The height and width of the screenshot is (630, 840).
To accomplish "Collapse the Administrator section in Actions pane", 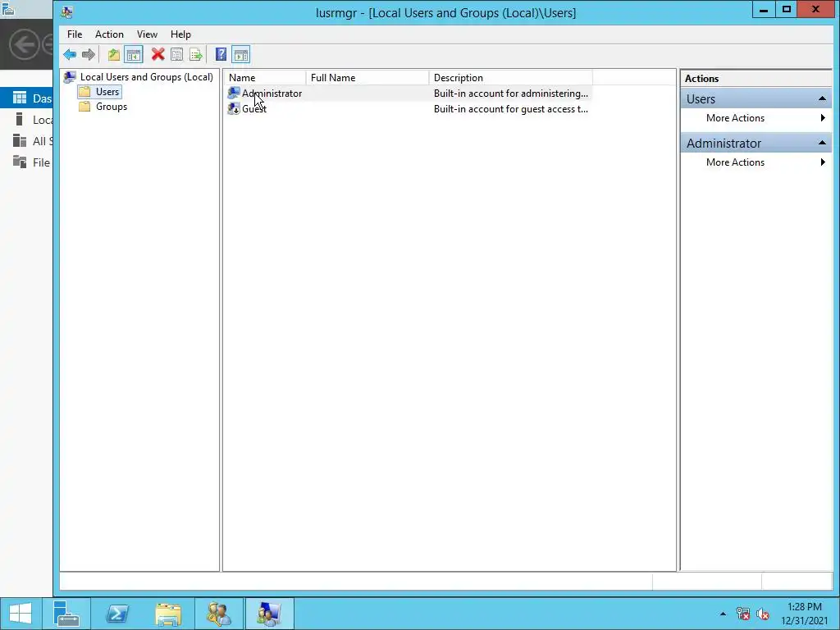I will 822,143.
